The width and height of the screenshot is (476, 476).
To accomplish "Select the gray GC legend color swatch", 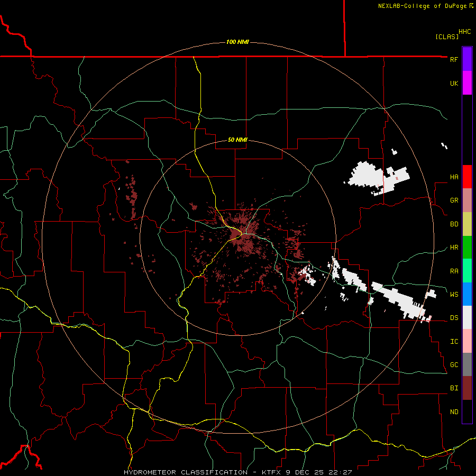I will (467, 364).
